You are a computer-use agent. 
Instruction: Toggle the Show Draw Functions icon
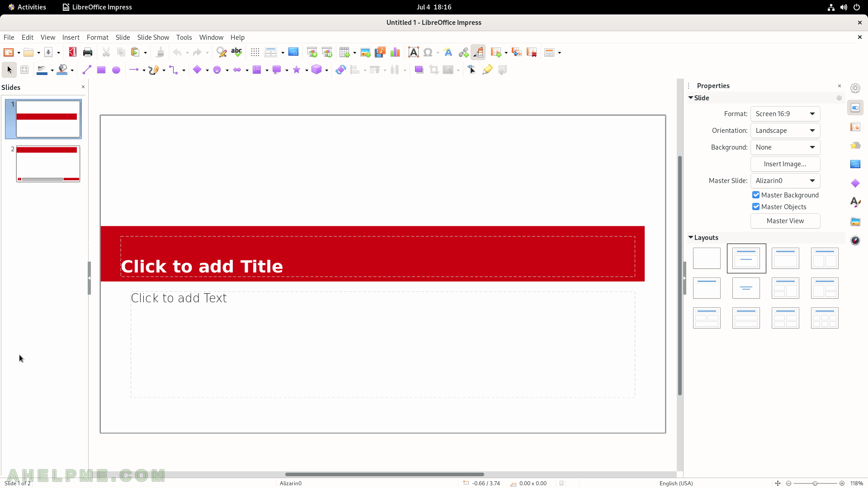[478, 52]
